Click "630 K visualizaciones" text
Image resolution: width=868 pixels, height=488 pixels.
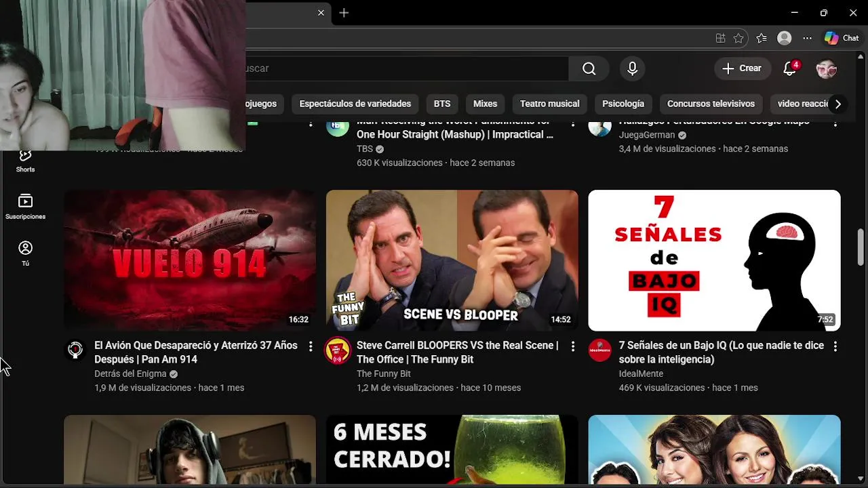pos(399,163)
